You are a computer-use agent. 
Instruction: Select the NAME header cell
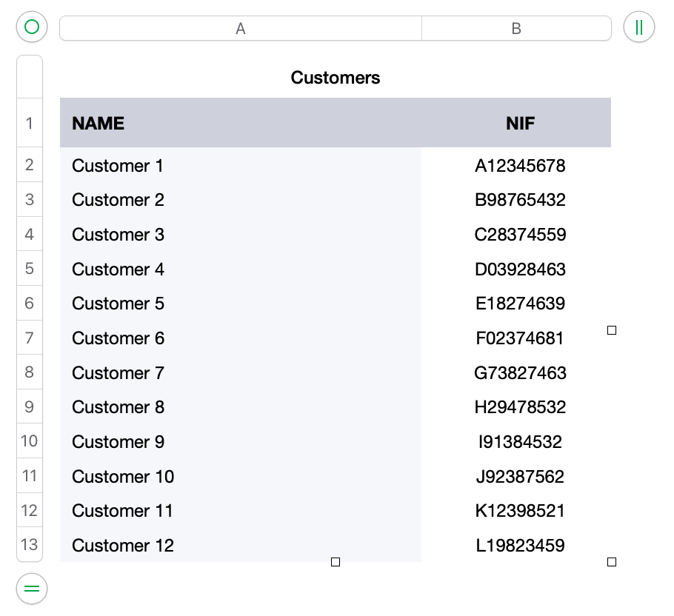241,123
